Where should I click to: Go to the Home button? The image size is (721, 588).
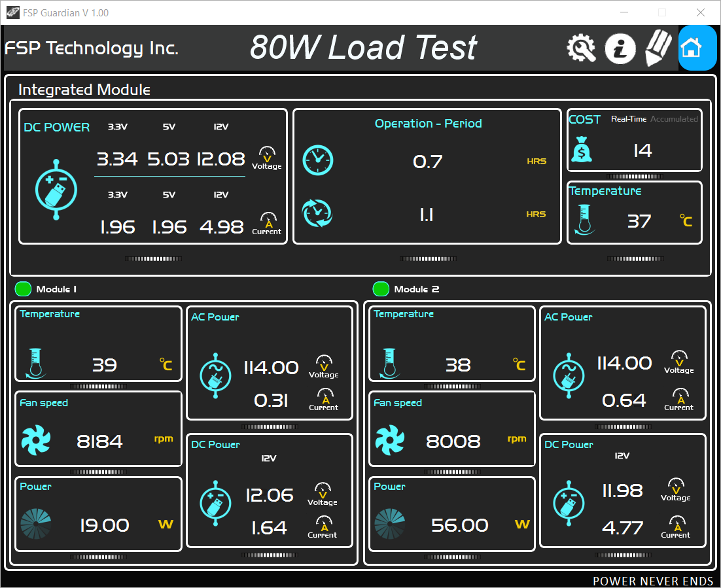click(x=697, y=48)
